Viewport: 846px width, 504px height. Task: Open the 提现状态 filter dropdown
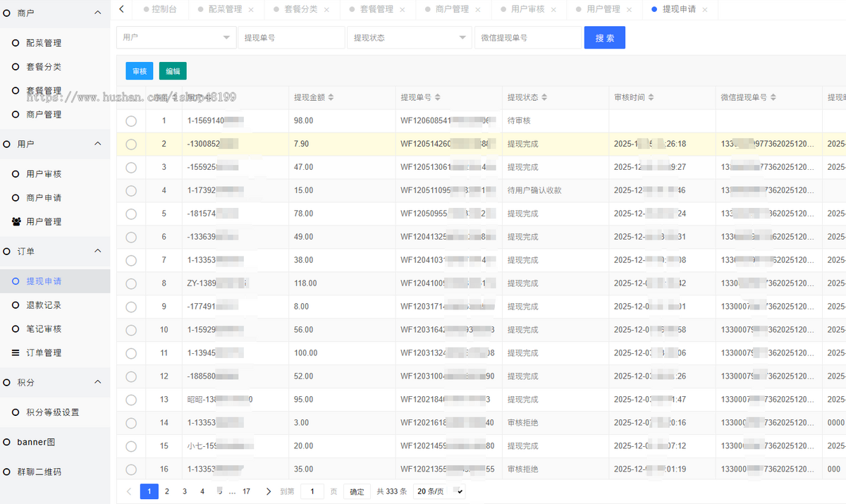click(409, 37)
